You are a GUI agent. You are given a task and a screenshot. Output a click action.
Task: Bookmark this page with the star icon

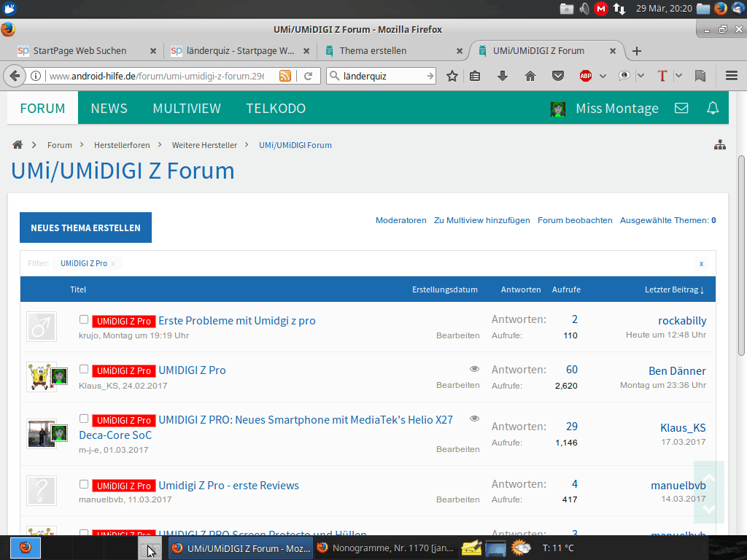[x=452, y=76]
